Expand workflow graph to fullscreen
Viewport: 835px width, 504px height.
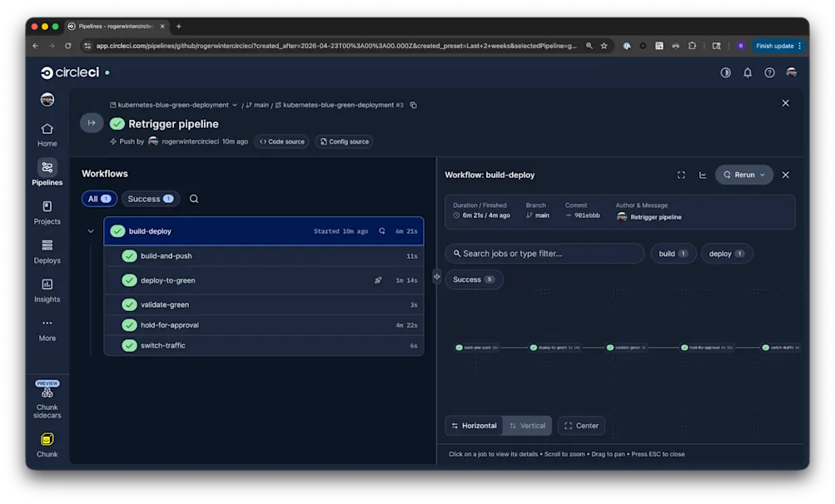pyautogui.click(x=681, y=175)
